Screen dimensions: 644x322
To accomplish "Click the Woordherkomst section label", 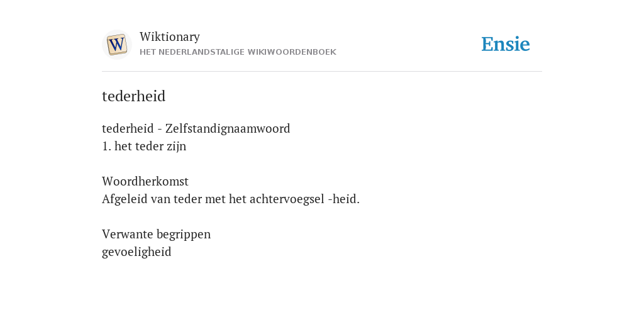I will (x=145, y=181).
